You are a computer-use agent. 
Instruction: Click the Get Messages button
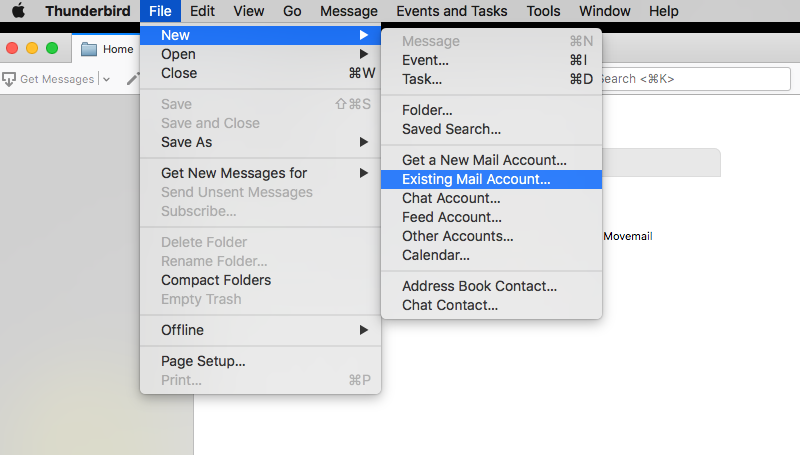click(x=48, y=79)
